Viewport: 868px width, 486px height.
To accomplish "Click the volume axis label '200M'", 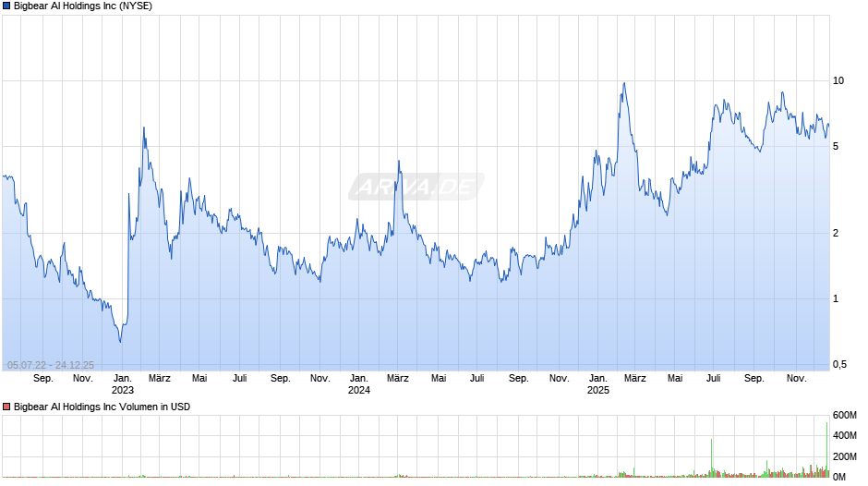I will pyautogui.click(x=844, y=456).
